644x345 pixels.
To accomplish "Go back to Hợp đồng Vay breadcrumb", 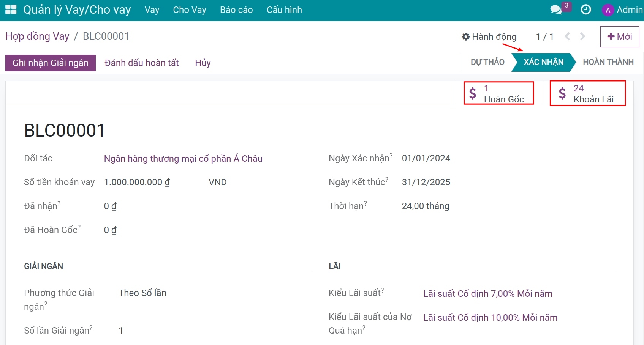I will pyautogui.click(x=37, y=36).
